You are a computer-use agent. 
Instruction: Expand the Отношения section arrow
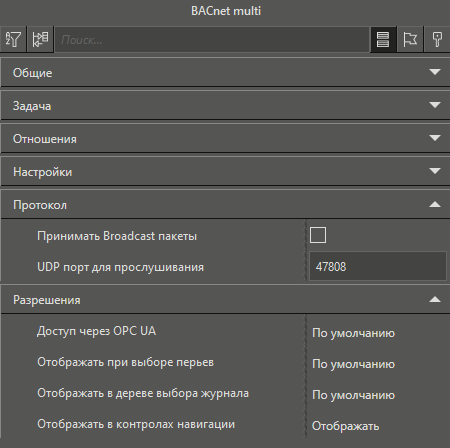[435, 138]
